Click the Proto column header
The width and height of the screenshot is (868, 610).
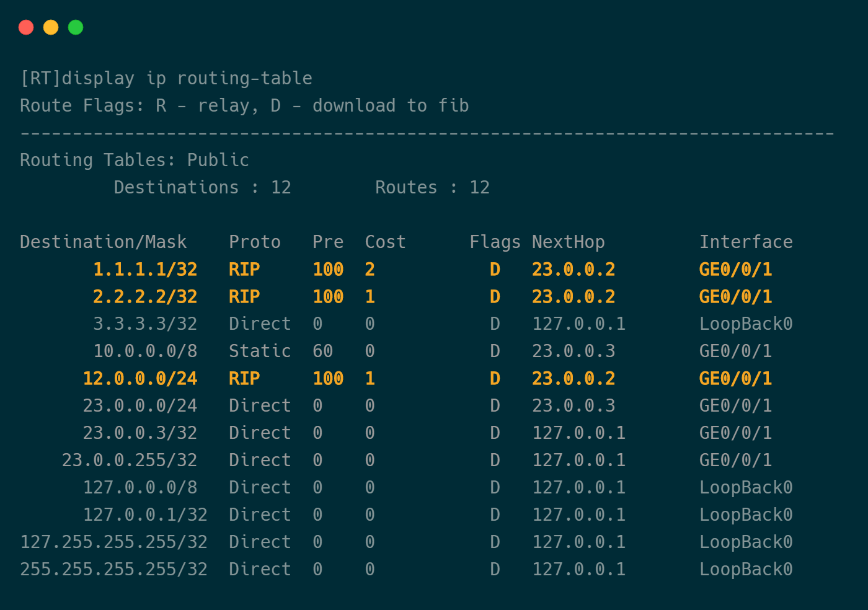pyautogui.click(x=255, y=242)
